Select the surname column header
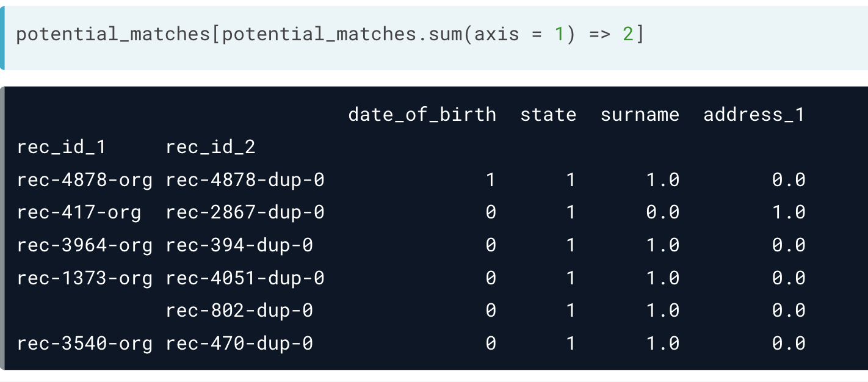 pyautogui.click(x=639, y=115)
